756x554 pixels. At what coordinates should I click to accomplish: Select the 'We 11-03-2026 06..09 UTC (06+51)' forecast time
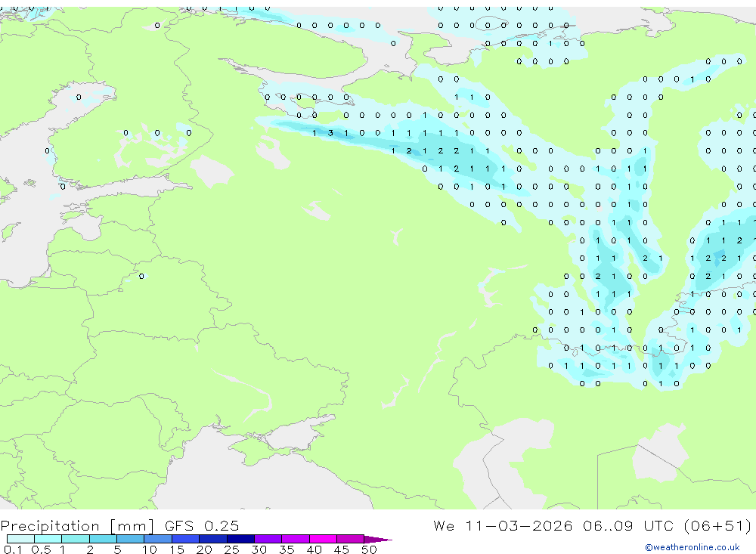[x=592, y=525]
